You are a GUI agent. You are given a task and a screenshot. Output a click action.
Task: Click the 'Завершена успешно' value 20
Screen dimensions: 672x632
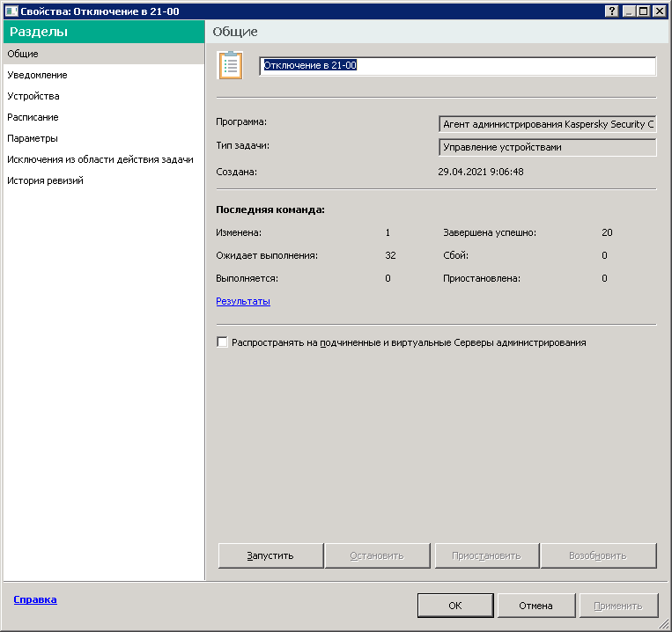point(607,232)
